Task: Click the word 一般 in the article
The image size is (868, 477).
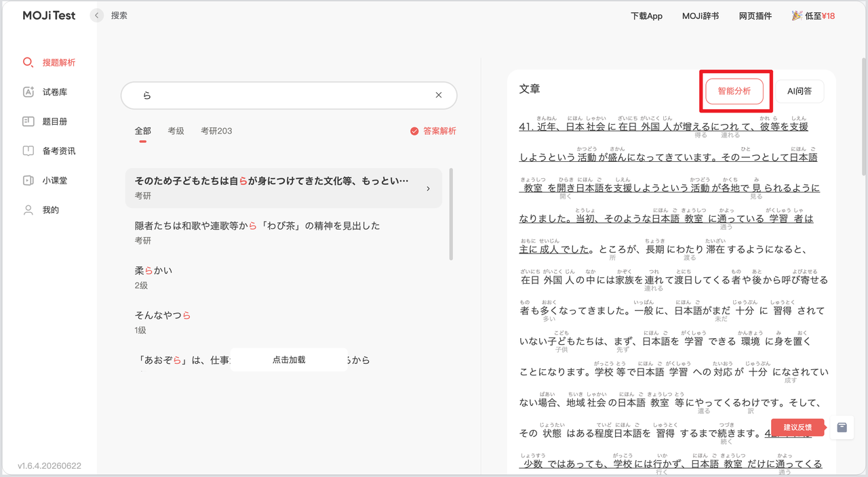Action: pyautogui.click(x=642, y=310)
